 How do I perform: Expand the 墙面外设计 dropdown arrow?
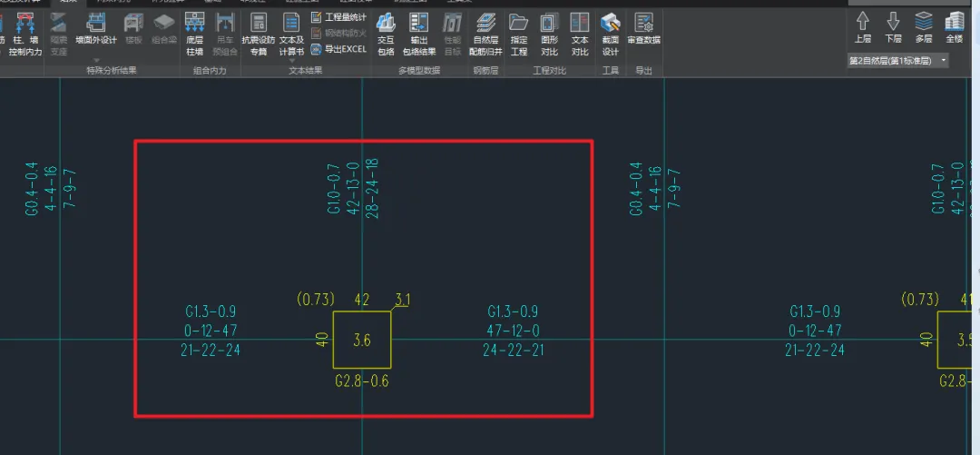pos(96,60)
